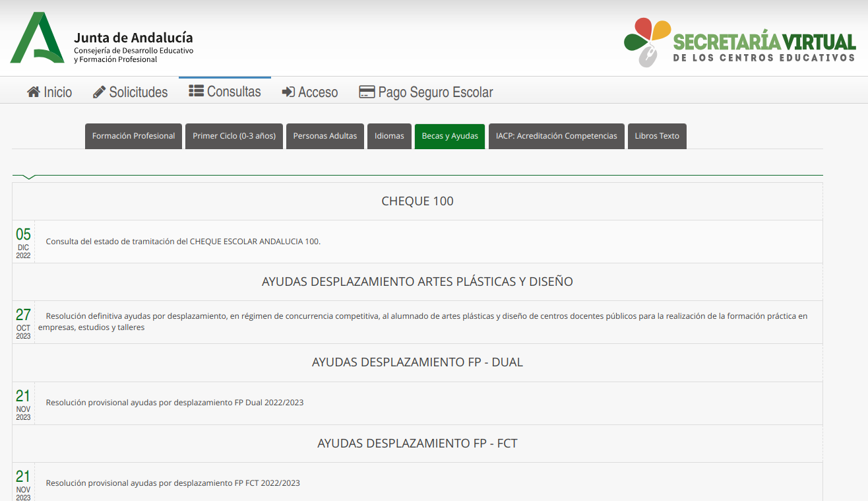Viewport: 868px width, 501px height.
Task: Open the Primer Ciclo (0-3 años) tab
Action: pyautogui.click(x=234, y=136)
